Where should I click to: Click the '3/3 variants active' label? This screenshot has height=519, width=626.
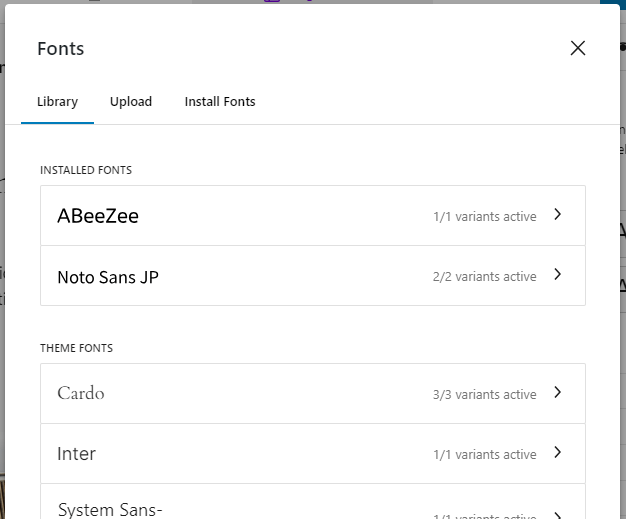point(485,394)
